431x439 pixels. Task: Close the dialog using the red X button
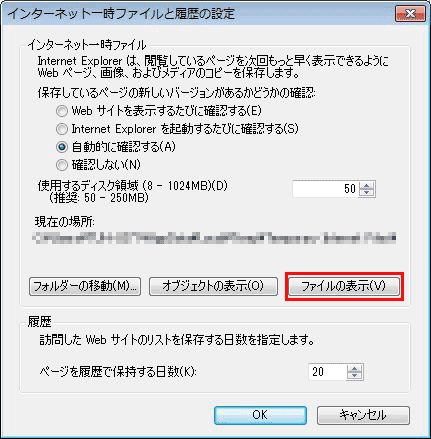(x=410, y=14)
